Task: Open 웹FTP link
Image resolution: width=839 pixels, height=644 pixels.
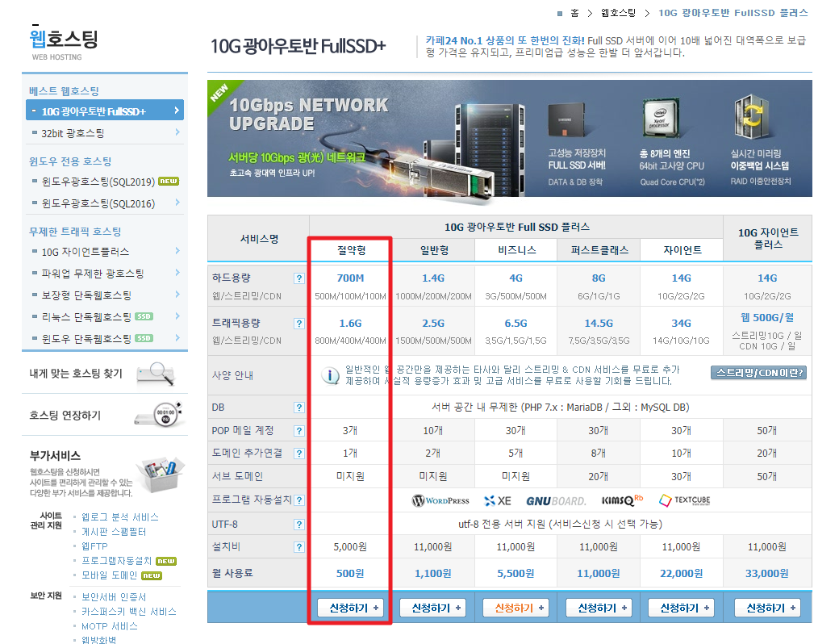Action: coord(94,546)
